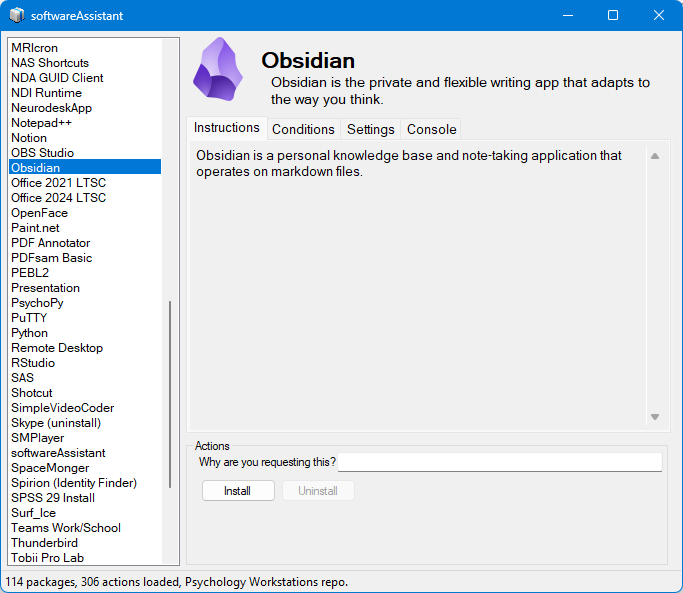Choose PEBL2 from the package list
Image resolution: width=683 pixels, height=593 pixels.
coord(85,272)
